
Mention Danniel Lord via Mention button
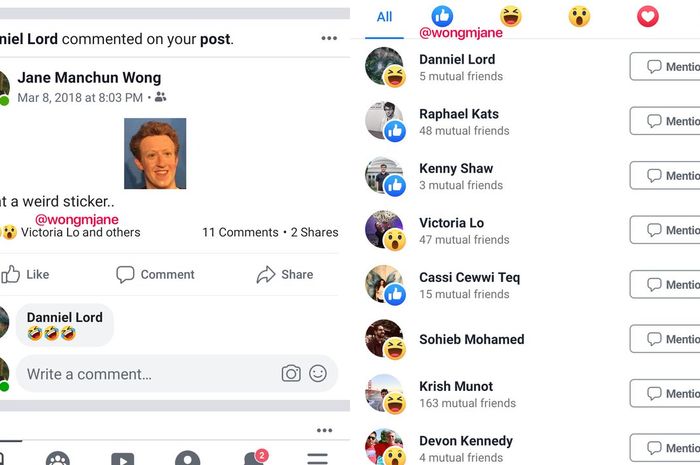coord(665,66)
